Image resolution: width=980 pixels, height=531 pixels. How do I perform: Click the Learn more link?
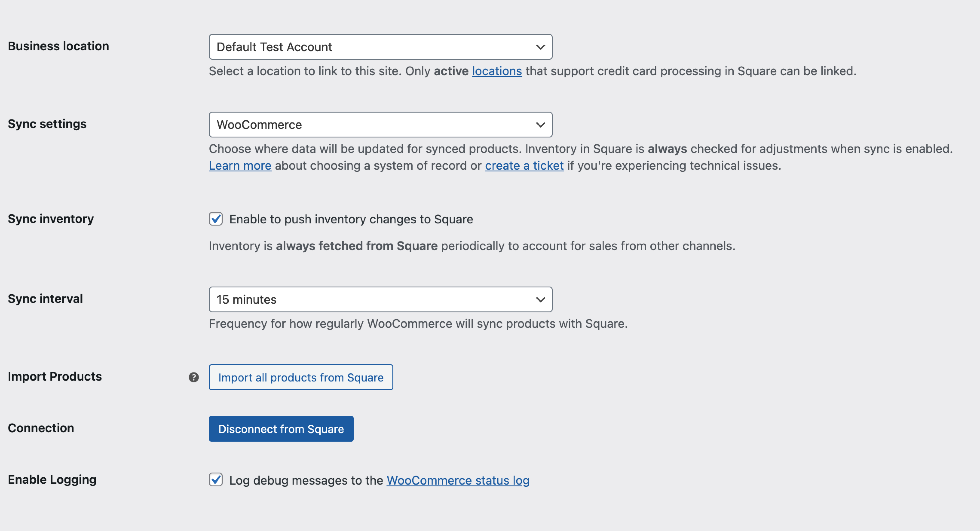coord(240,165)
